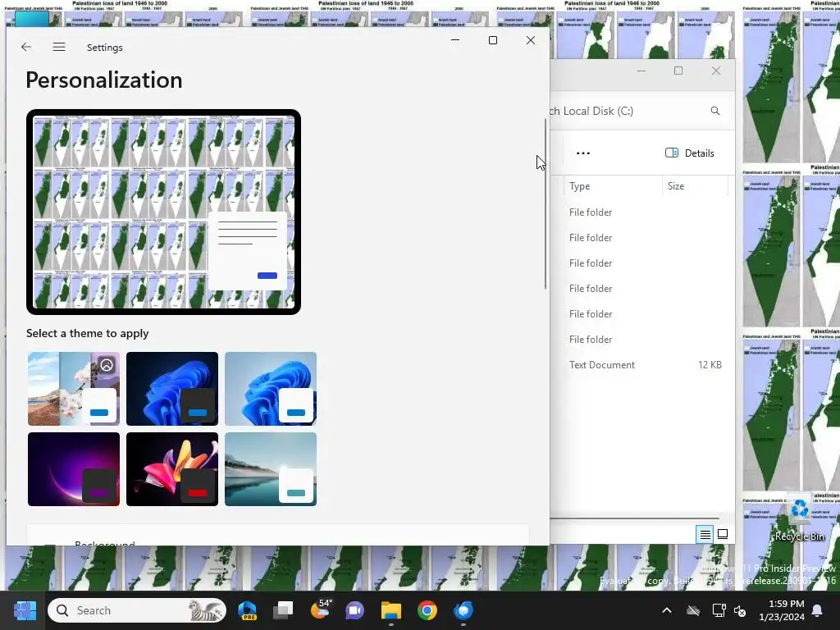Launch the Teams Chat taskbar icon
The height and width of the screenshot is (630, 840).
coord(354,610)
